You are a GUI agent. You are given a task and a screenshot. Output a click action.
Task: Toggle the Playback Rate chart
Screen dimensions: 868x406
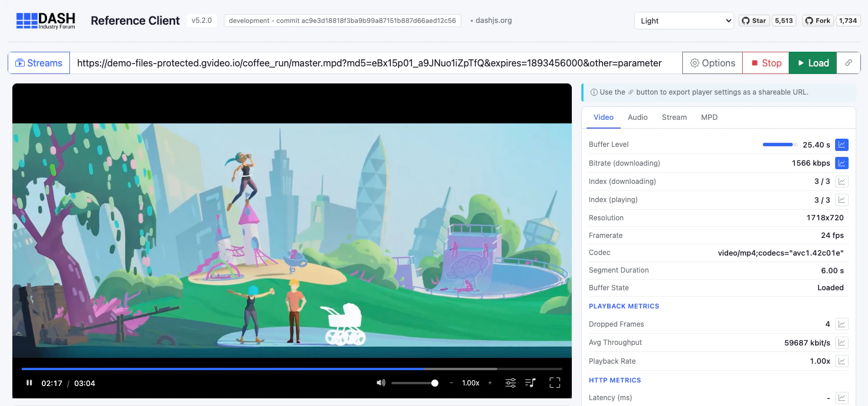click(x=842, y=361)
